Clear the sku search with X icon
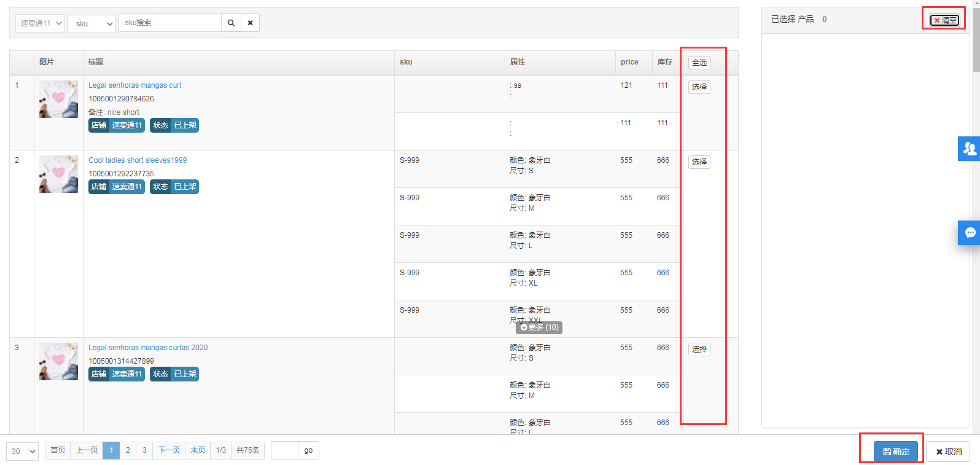This screenshot has height=465, width=980. [250, 23]
